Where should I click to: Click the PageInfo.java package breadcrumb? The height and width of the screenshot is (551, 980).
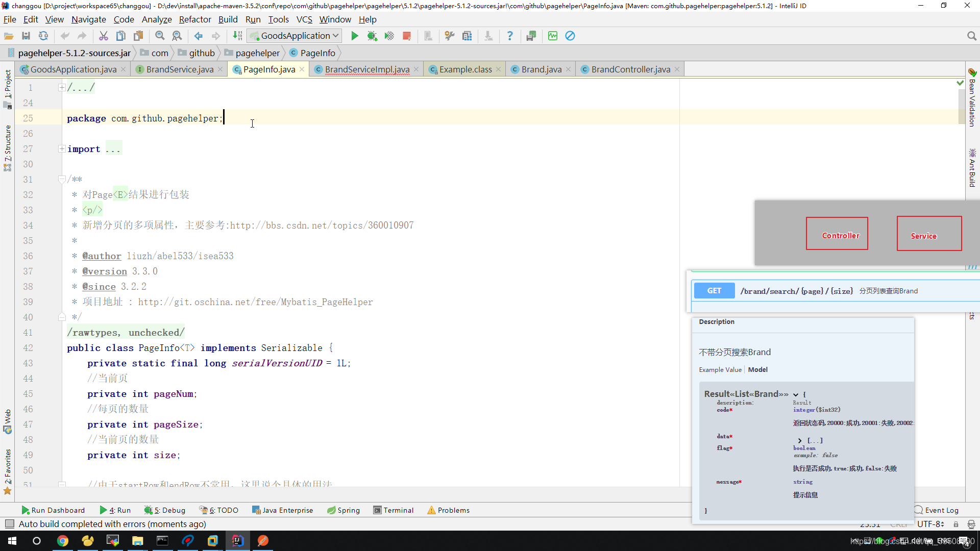(316, 53)
